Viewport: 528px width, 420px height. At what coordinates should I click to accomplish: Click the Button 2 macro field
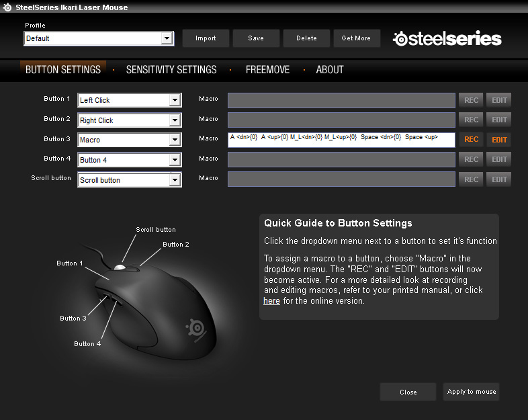[341, 120]
